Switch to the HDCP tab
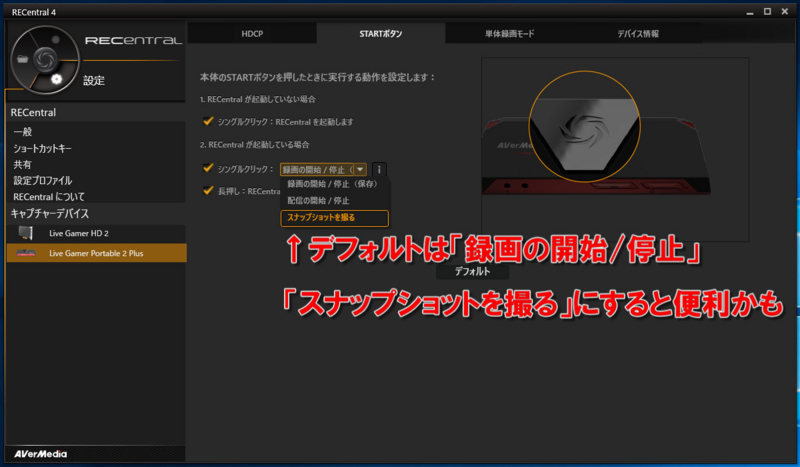 click(x=252, y=34)
